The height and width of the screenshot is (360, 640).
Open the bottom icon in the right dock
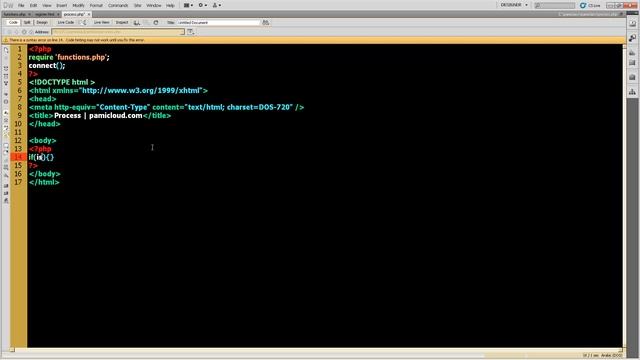pos(632,91)
